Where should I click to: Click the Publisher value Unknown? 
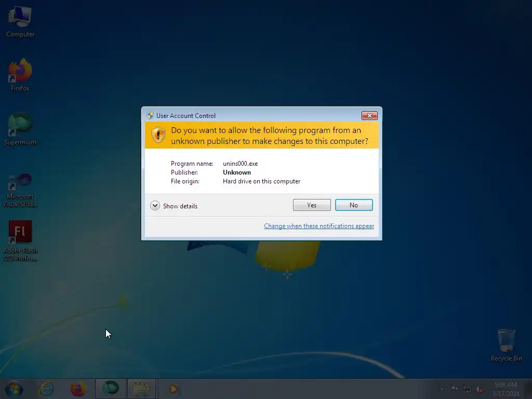tap(237, 172)
